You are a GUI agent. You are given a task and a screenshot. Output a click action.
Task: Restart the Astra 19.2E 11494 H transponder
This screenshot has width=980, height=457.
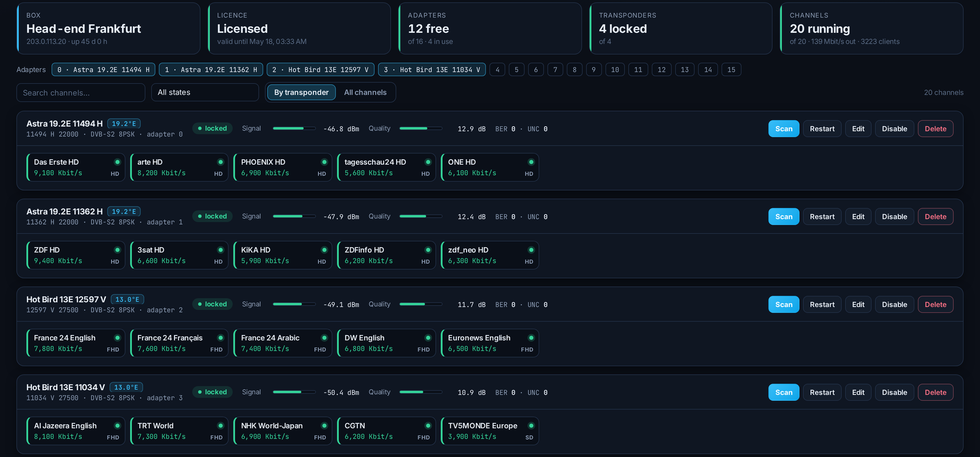(x=822, y=129)
